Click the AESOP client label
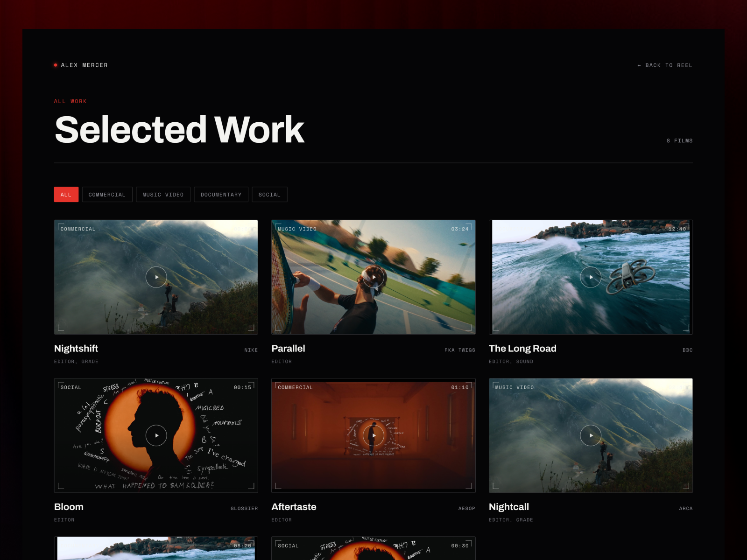This screenshot has height=560, width=747. pos(467,508)
